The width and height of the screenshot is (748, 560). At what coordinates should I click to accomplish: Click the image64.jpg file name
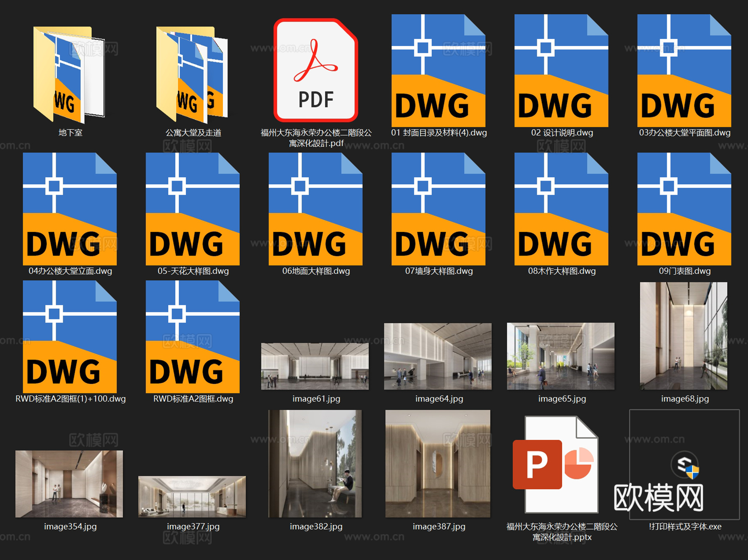coord(439,399)
